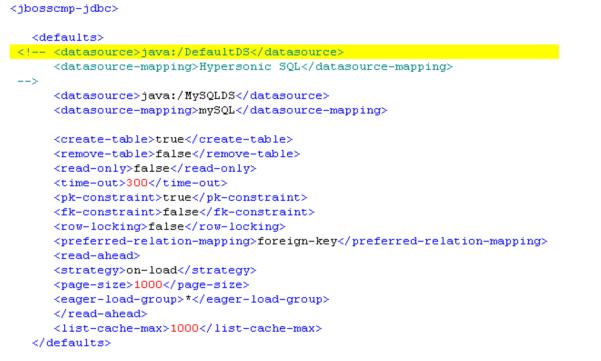Click the Hypersonic SQL datasource-mapping line

[x=253, y=67]
